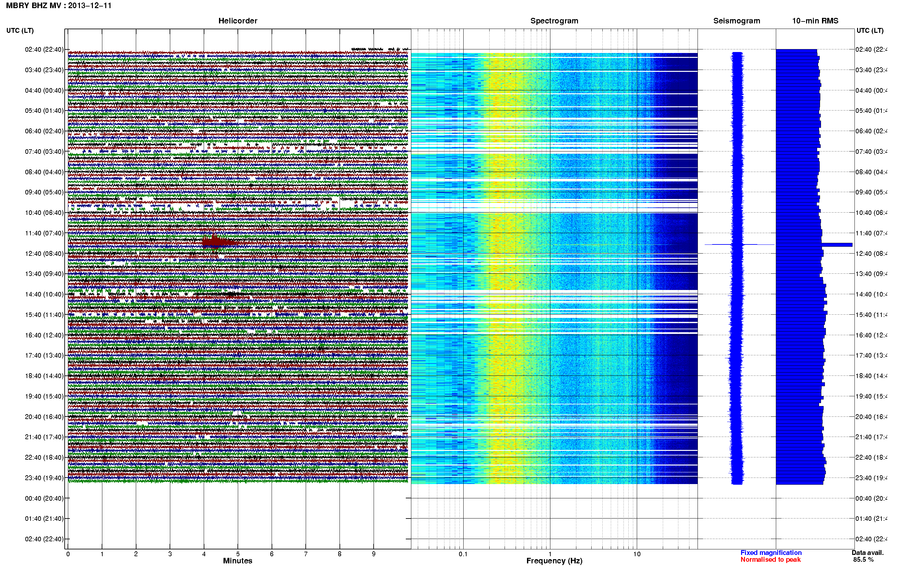
Task: Click the '23:40 (19:40)' left time label
Action: click(44, 478)
